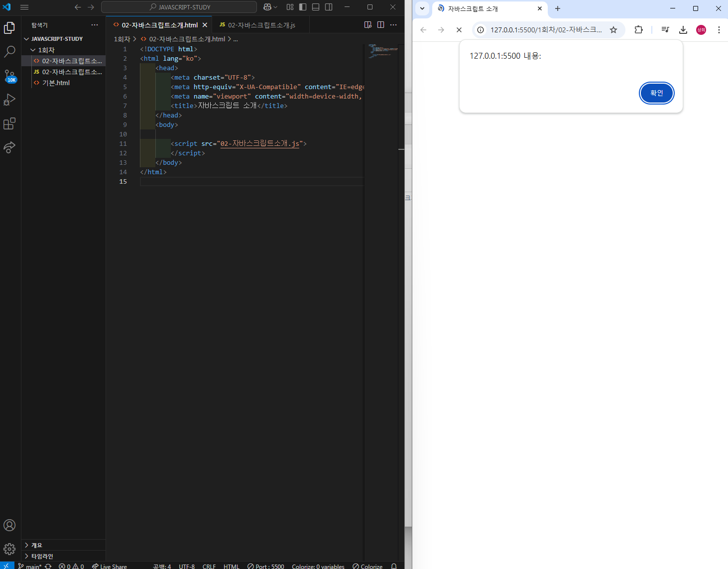Close the 자바스크립트 소개 Chrome tab
This screenshot has height=569, width=728.
540,9
